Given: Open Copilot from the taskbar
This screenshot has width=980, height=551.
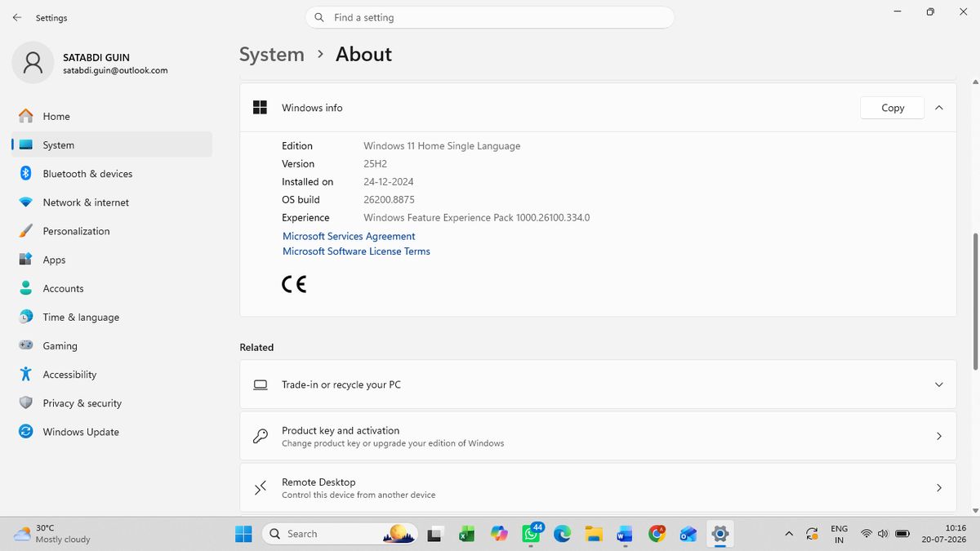Looking at the screenshot, I should point(499,534).
